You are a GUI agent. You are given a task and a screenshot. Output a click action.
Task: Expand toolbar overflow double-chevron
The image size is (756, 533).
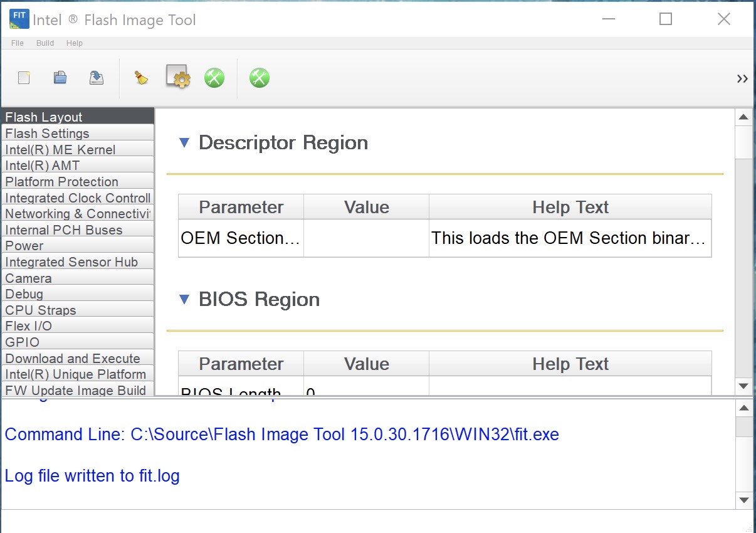coord(742,78)
